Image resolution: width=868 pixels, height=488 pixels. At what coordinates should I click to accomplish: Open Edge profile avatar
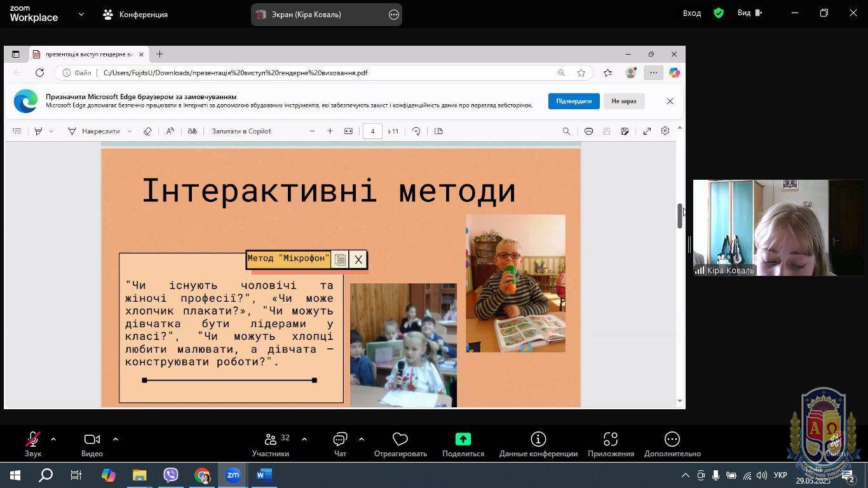coord(630,72)
